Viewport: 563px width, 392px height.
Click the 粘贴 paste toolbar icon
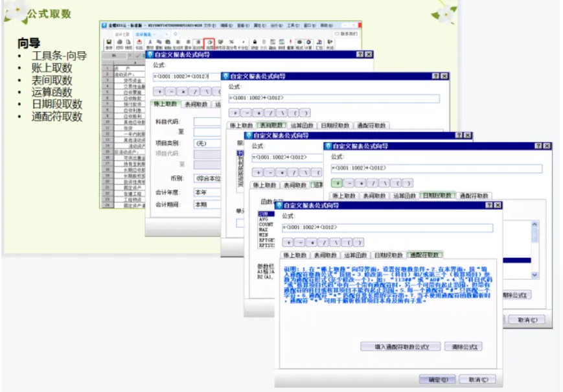168,45
